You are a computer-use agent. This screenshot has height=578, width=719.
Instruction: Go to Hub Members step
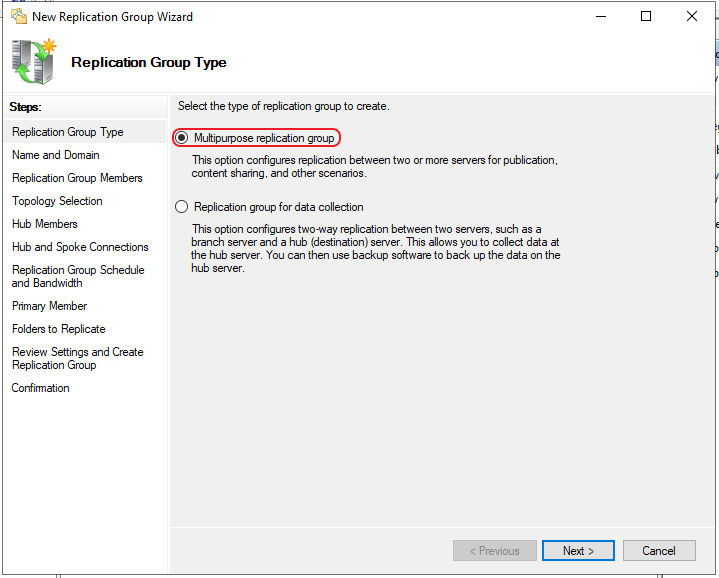[x=44, y=224]
